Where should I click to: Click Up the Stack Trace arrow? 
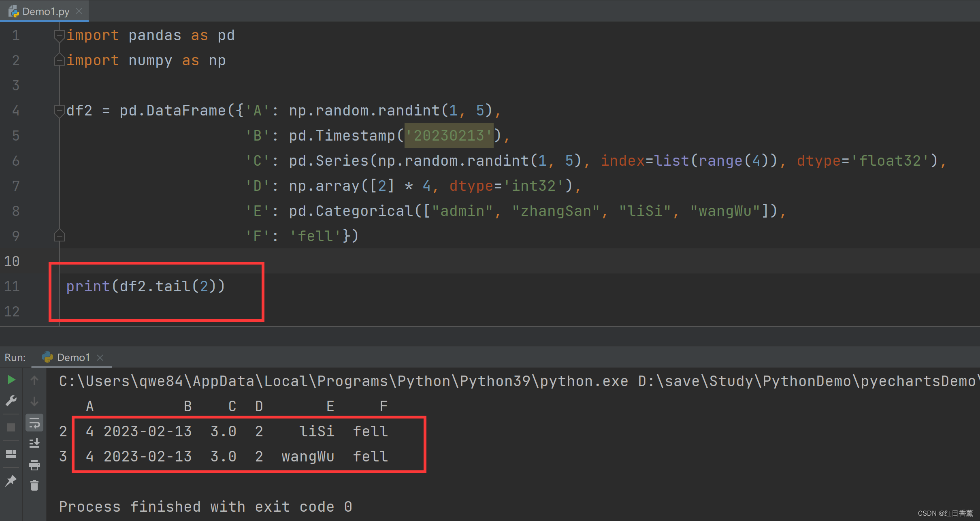tap(34, 380)
